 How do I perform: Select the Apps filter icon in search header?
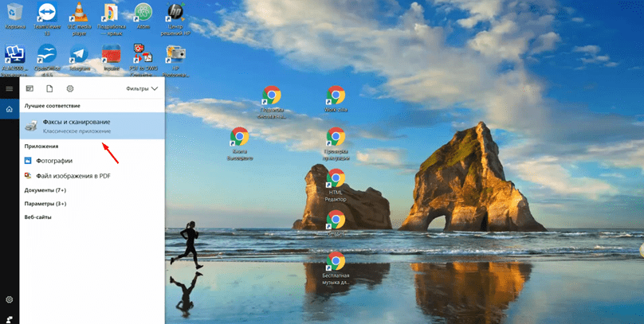pyautogui.click(x=29, y=89)
